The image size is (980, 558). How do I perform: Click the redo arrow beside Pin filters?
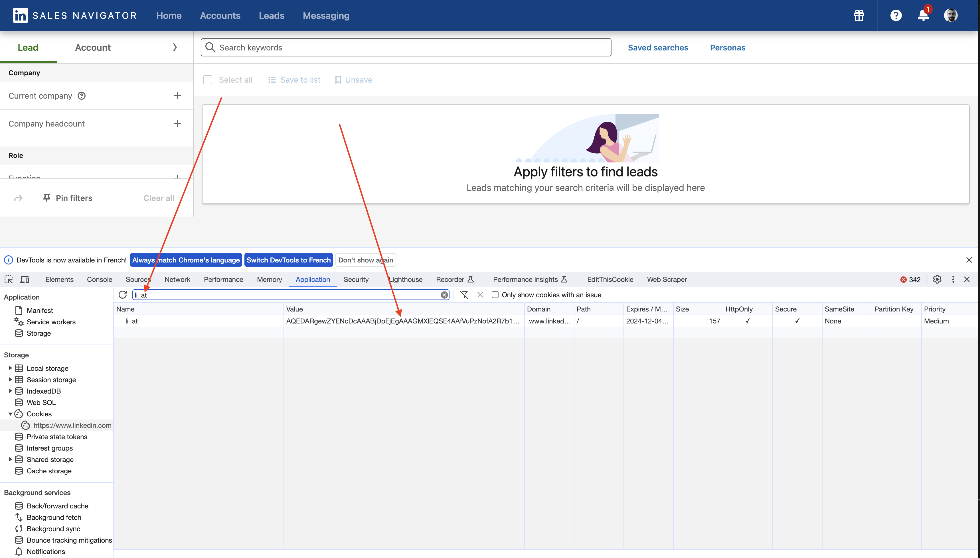click(x=18, y=198)
